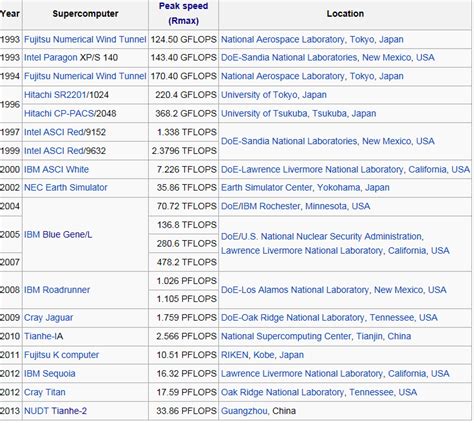Follow the Hitachi SR2201 link
474x423 pixels.
[x=55, y=95]
